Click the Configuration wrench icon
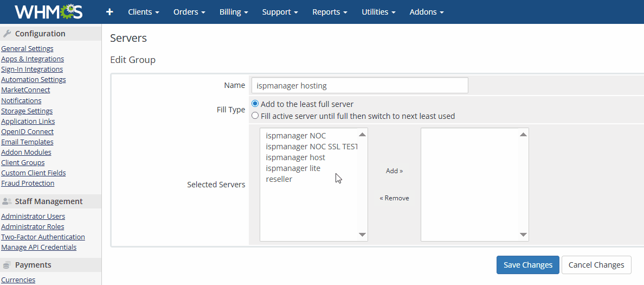The width and height of the screenshot is (644, 285). click(x=7, y=34)
